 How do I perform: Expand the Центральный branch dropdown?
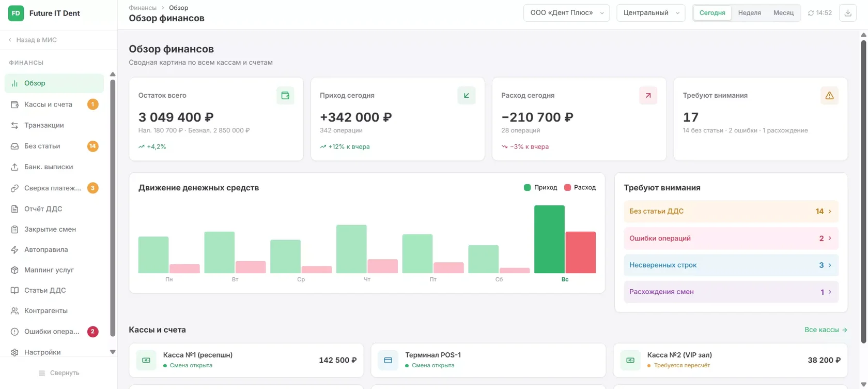651,13
